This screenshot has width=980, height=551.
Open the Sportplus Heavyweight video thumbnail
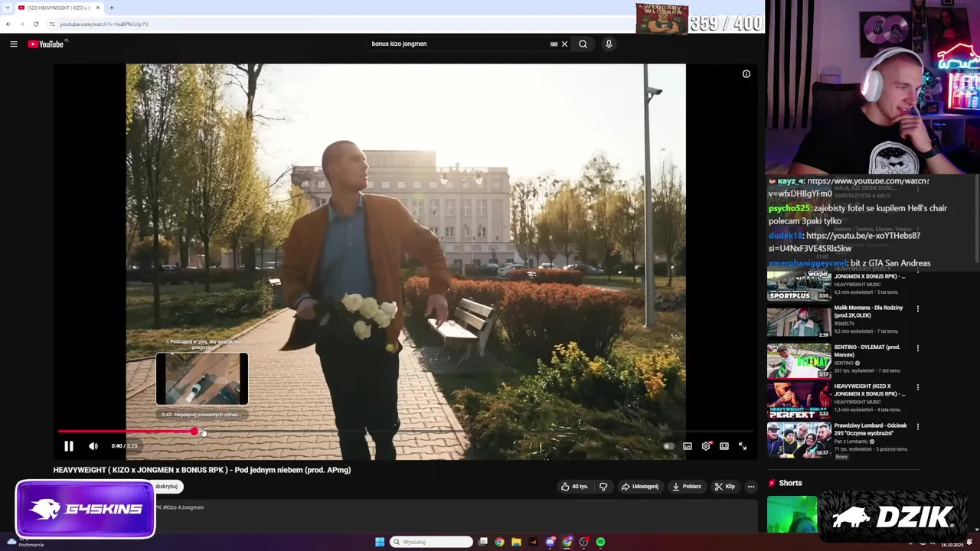click(x=799, y=285)
